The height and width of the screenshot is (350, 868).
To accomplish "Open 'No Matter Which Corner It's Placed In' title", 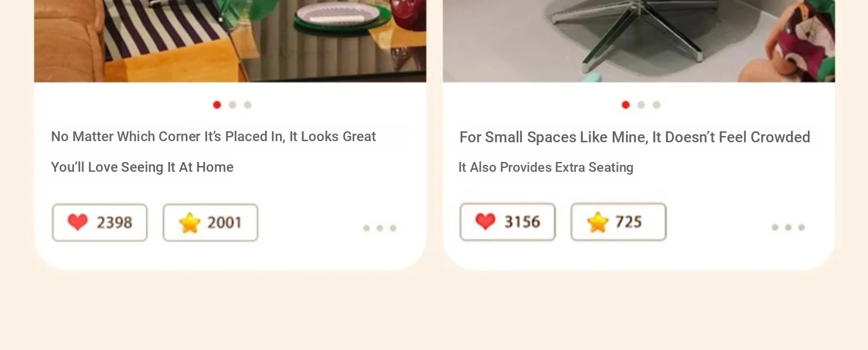I will point(214,137).
